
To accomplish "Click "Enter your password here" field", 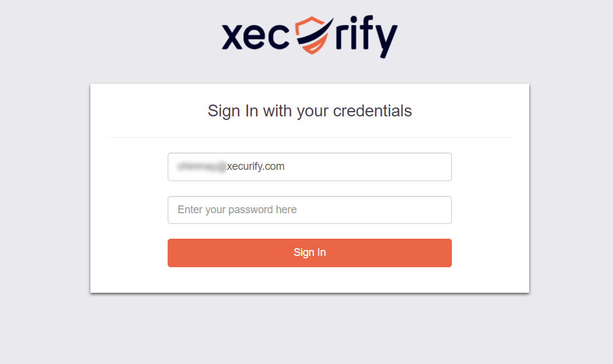I will (309, 210).
